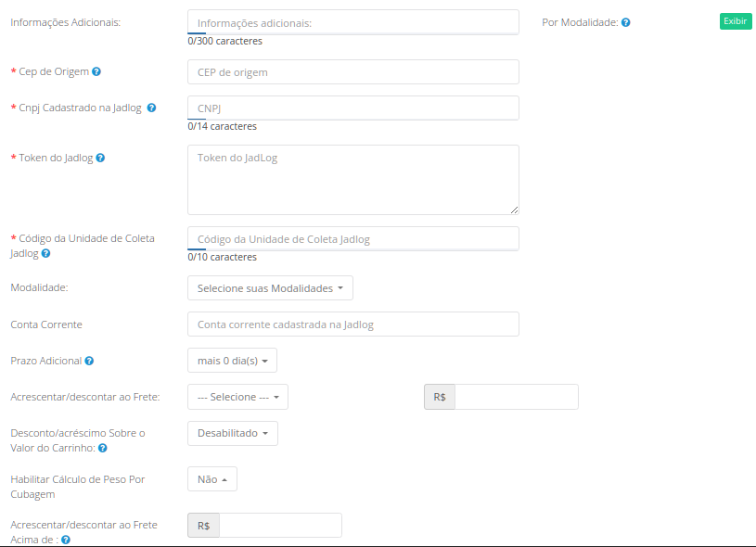Click inside the Token do JadLog textarea
756x547 pixels.
(x=352, y=180)
